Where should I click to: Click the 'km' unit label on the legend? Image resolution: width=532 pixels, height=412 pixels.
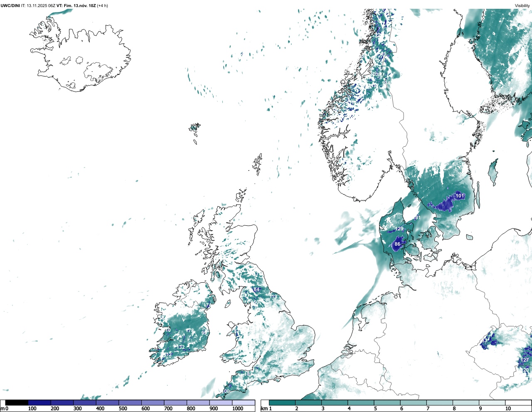tap(264, 409)
